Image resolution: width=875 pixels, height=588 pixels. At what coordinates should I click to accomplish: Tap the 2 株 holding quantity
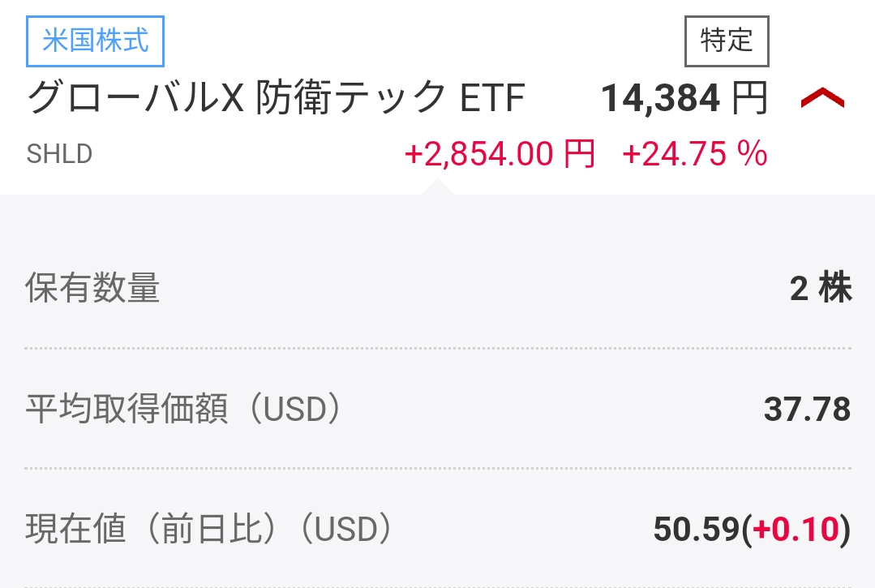(x=821, y=289)
